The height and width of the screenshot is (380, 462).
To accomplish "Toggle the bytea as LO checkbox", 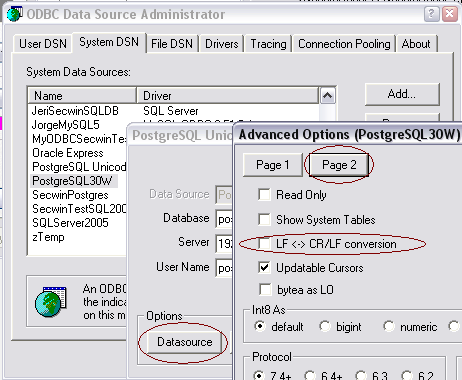I will tap(265, 289).
